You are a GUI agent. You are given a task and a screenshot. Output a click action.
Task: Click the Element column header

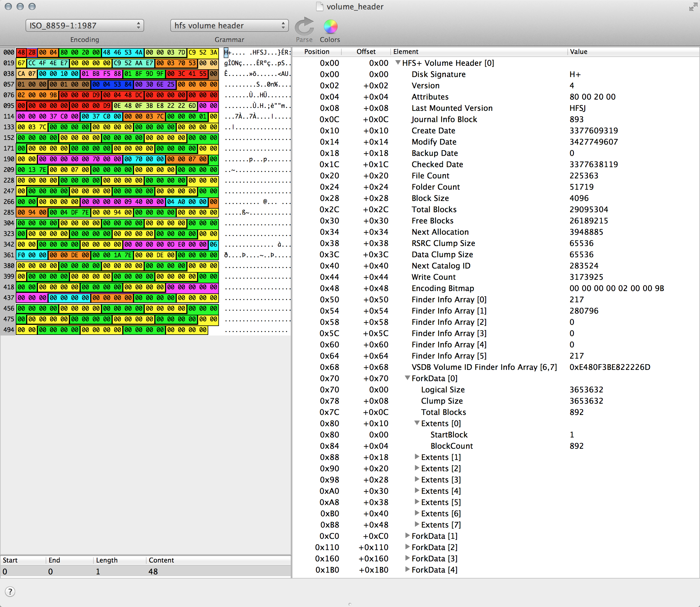[x=406, y=52]
